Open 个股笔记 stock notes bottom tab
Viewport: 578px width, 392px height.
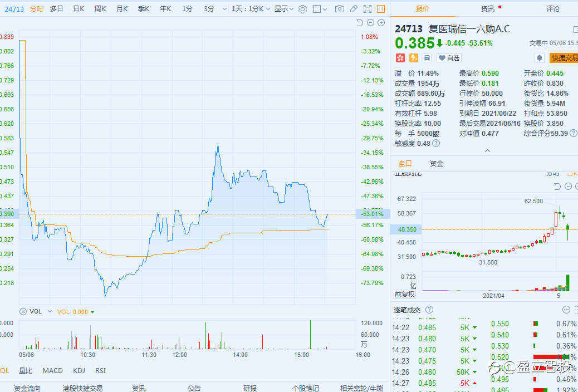306,388
